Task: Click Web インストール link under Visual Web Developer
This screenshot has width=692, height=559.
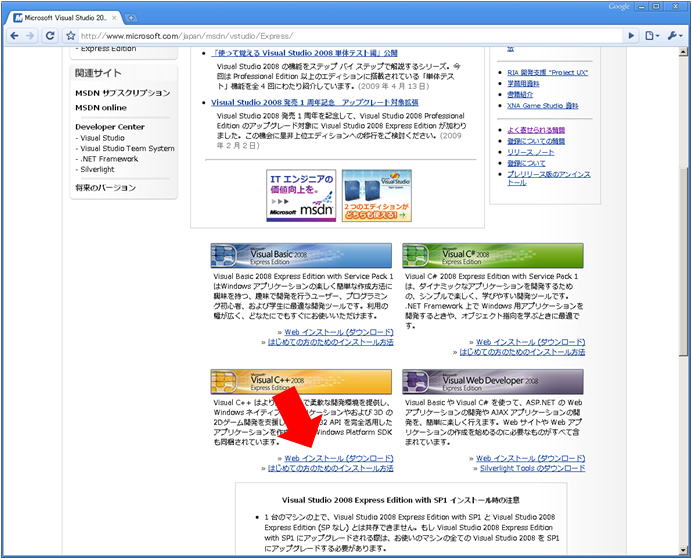Action: coord(530,458)
